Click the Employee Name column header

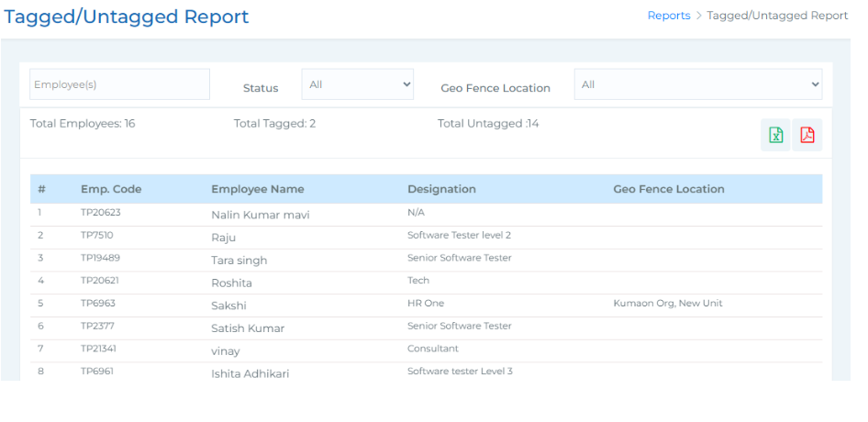pos(258,189)
